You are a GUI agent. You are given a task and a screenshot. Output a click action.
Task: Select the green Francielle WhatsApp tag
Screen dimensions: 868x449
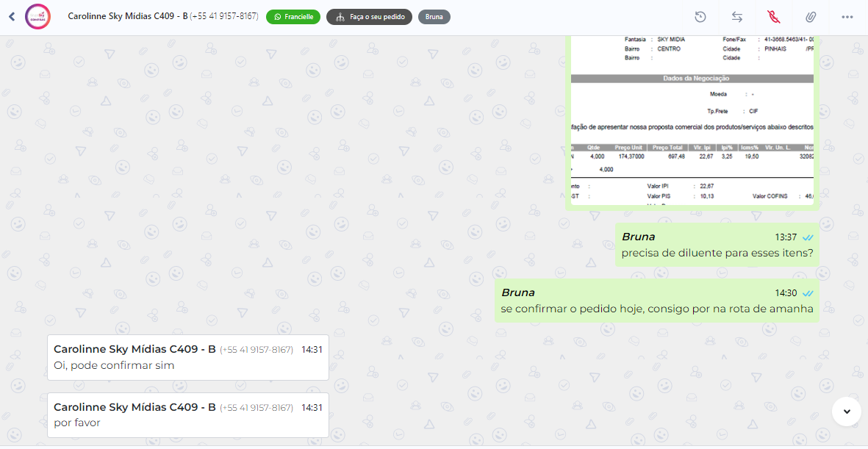293,17
